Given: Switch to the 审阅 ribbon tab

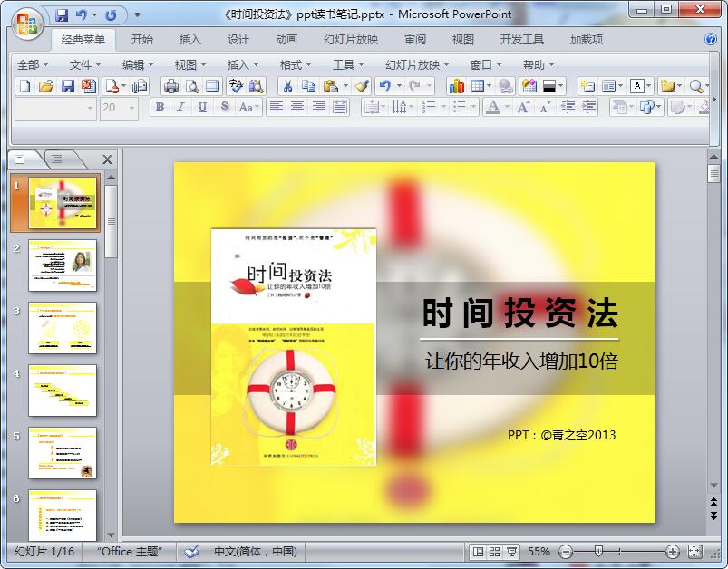Looking at the screenshot, I should (x=415, y=40).
